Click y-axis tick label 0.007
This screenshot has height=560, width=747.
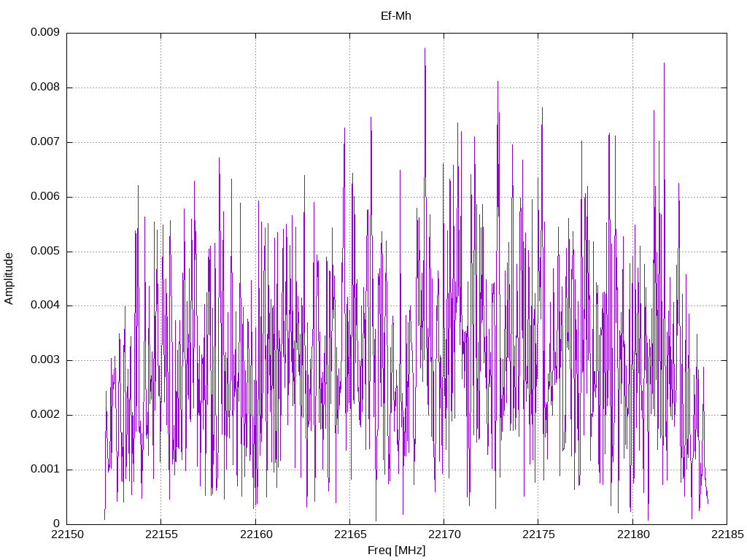pos(45,142)
